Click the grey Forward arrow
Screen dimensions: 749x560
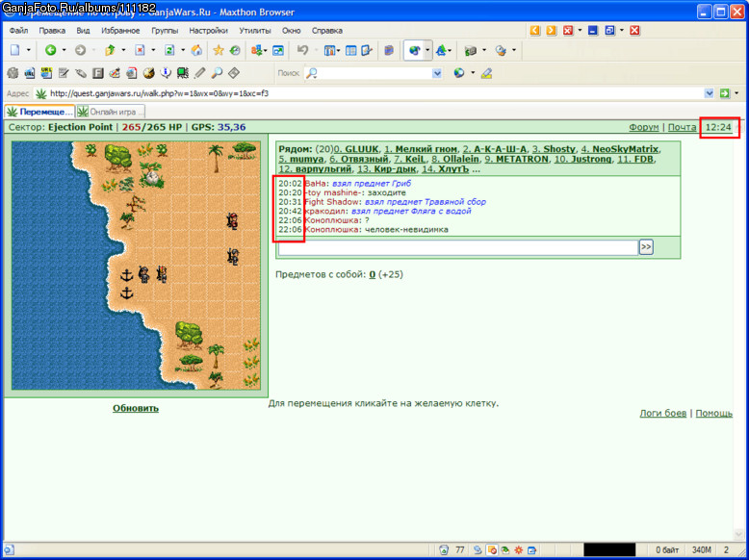click(80, 50)
